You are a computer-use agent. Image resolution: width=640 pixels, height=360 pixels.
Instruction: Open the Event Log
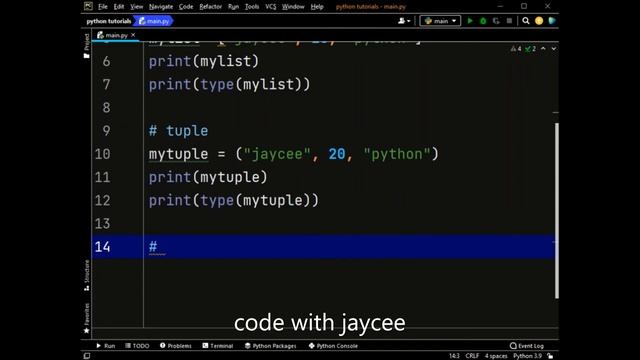[527, 346]
